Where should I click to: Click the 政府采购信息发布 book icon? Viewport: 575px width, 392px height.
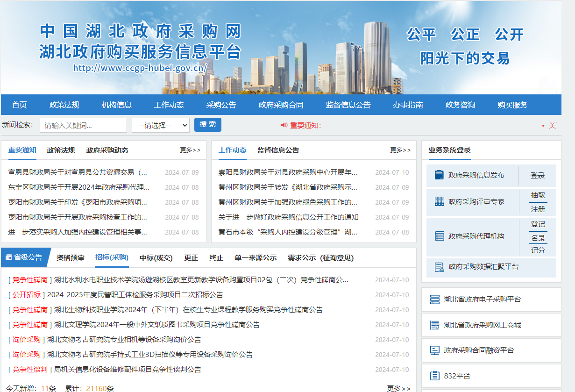pyautogui.click(x=439, y=175)
